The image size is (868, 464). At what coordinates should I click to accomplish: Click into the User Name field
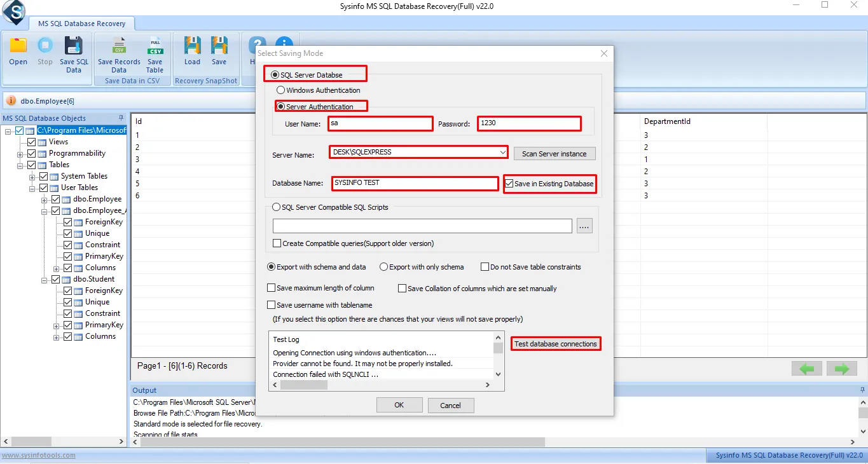[380, 123]
